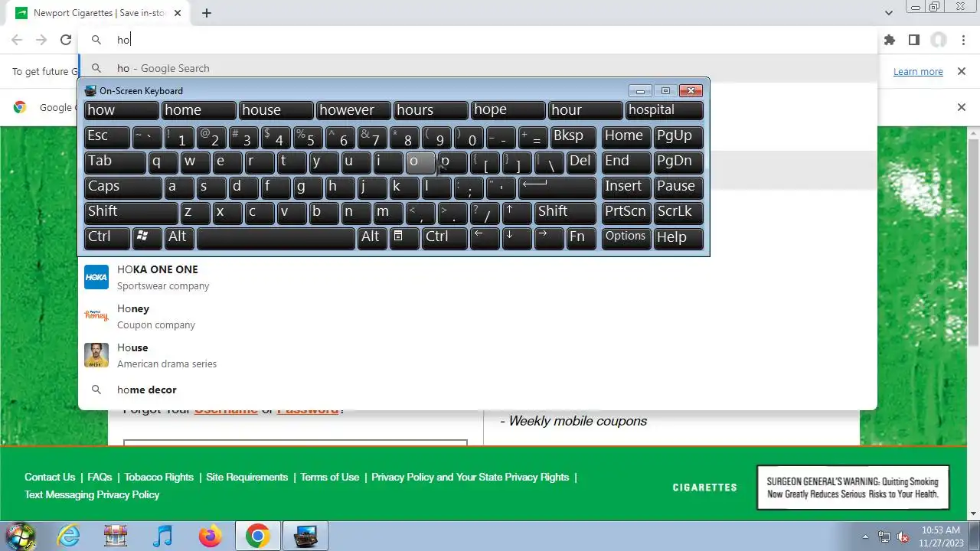Screen dimensions: 980x551
Task: Click the 'o' key on On-Screen Keyboard
Action: pos(420,162)
